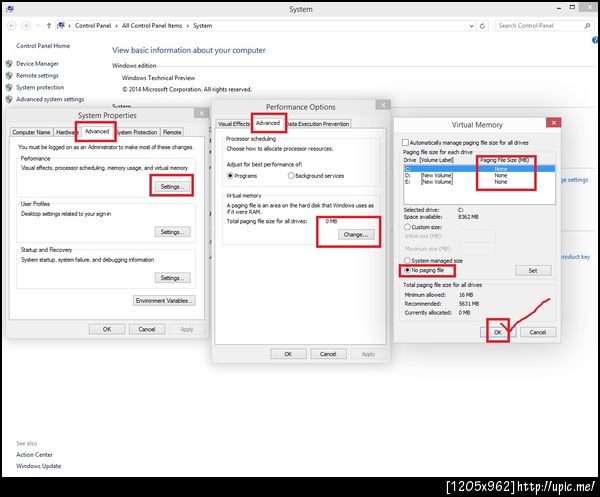Select System managed size radio button

pos(408,260)
